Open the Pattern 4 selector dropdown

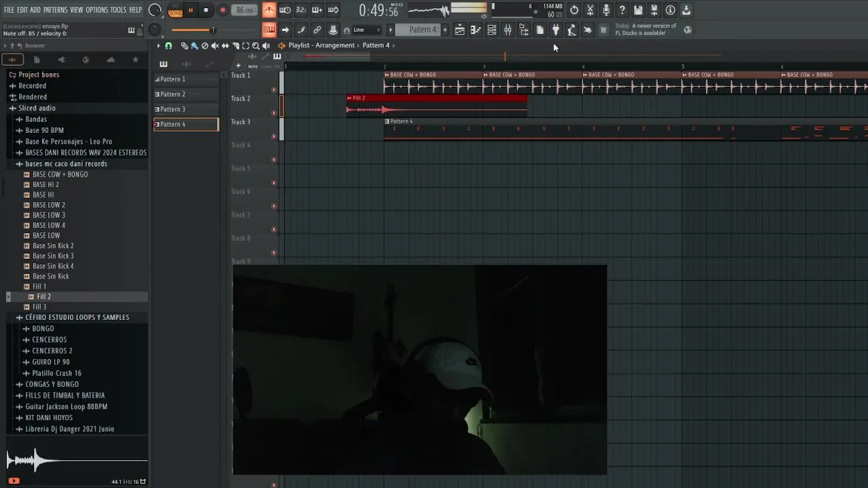417,30
